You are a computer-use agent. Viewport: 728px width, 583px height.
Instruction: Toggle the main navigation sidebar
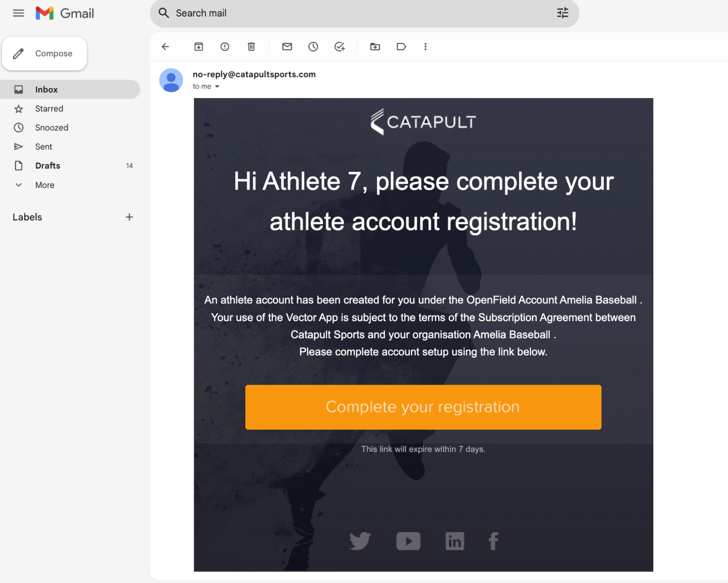(x=18, y=13)
